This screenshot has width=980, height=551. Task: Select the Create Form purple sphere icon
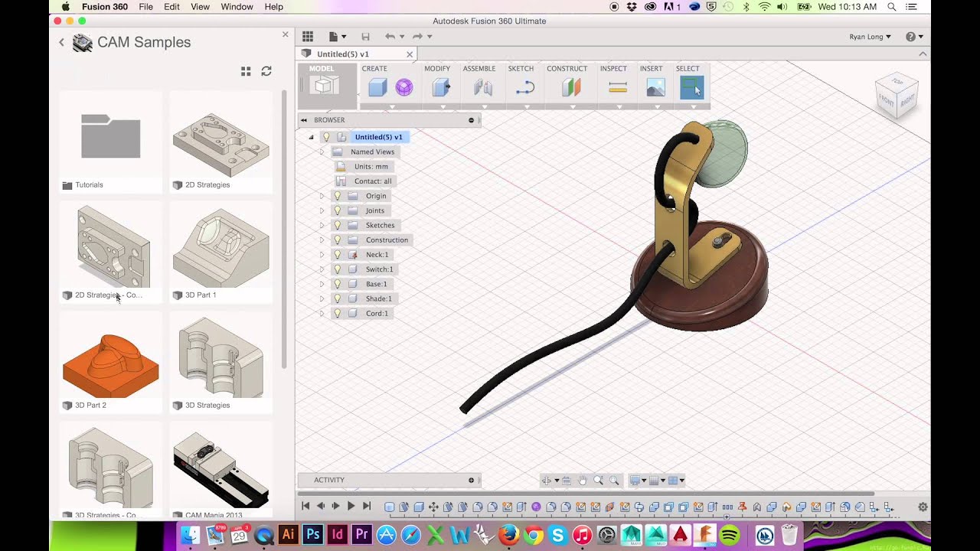coord(404,87)
